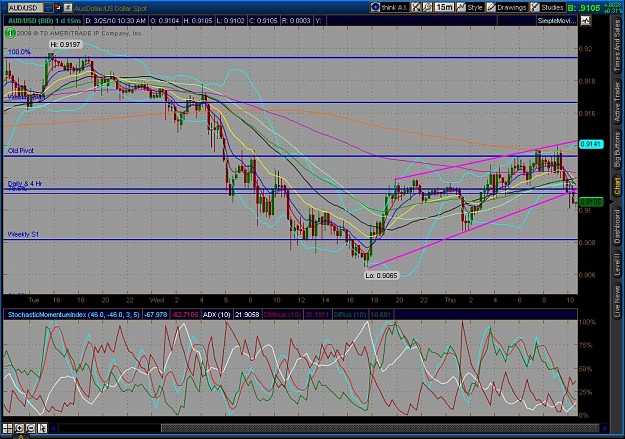
Task: Open the symbol dropdown arrow next to AUD/USD
Action: click(48, 8)
